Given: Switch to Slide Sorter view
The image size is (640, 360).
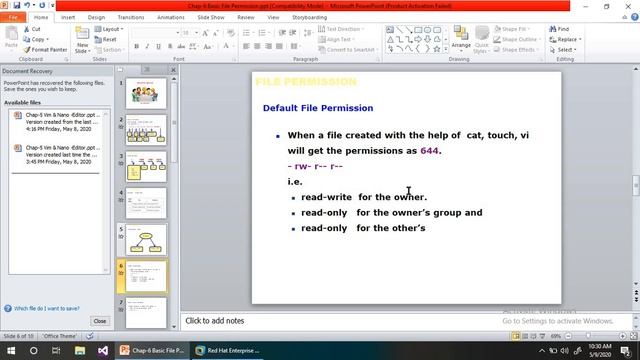Looking at the screenshot, I should pyautogui.click(x=525, y=336).
